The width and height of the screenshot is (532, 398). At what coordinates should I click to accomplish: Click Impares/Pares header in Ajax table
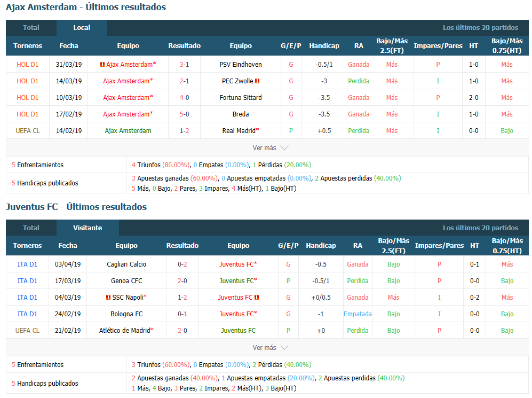(438, 46)
